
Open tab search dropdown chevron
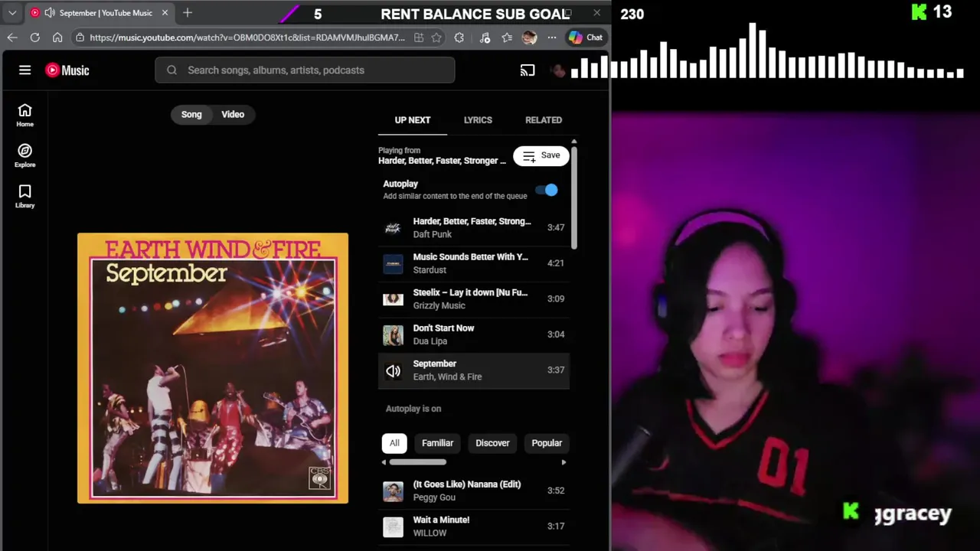click(12, 13)
